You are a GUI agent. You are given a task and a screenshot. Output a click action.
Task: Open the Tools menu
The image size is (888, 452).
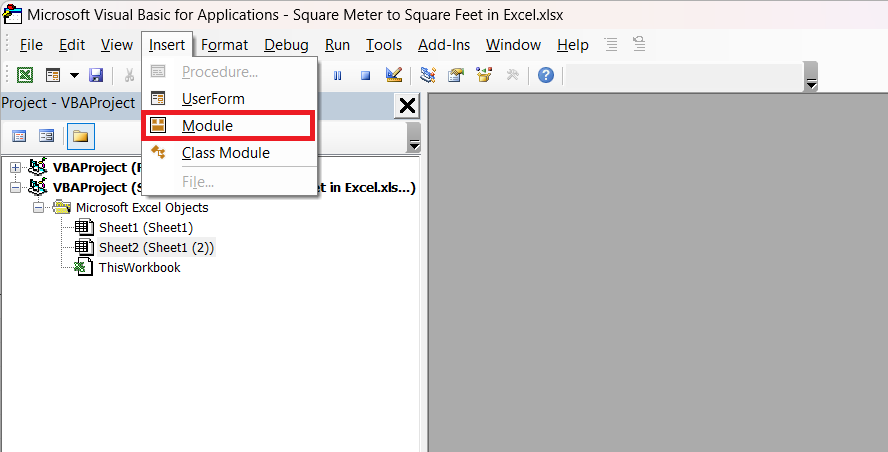(384, 45)
